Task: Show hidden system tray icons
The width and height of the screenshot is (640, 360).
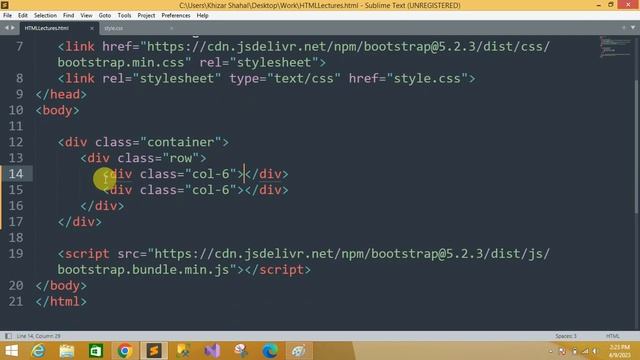Action: pos(550,351)
